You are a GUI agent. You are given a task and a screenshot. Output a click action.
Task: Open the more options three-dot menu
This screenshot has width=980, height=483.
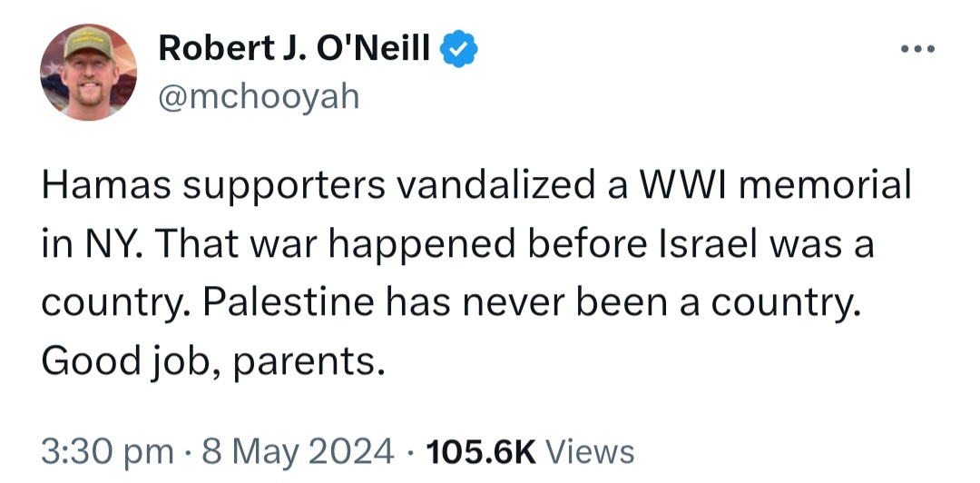point(917,49)
